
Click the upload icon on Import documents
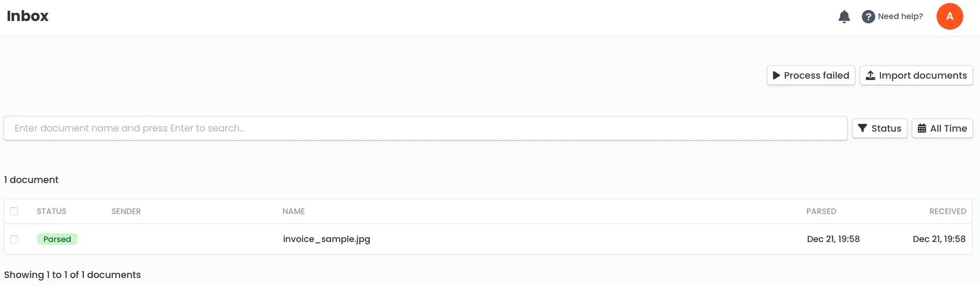click(870, 76)
